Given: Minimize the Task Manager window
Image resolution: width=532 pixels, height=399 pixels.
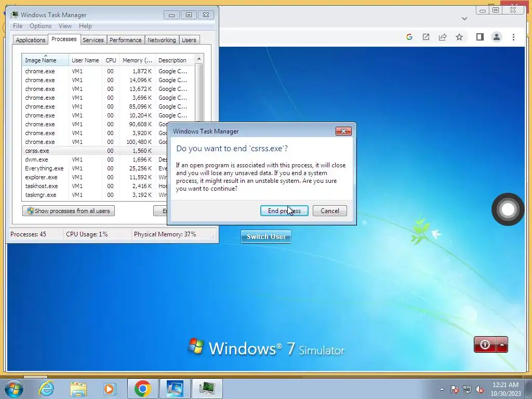Looking at the screenshot, I should click(171, 15).
